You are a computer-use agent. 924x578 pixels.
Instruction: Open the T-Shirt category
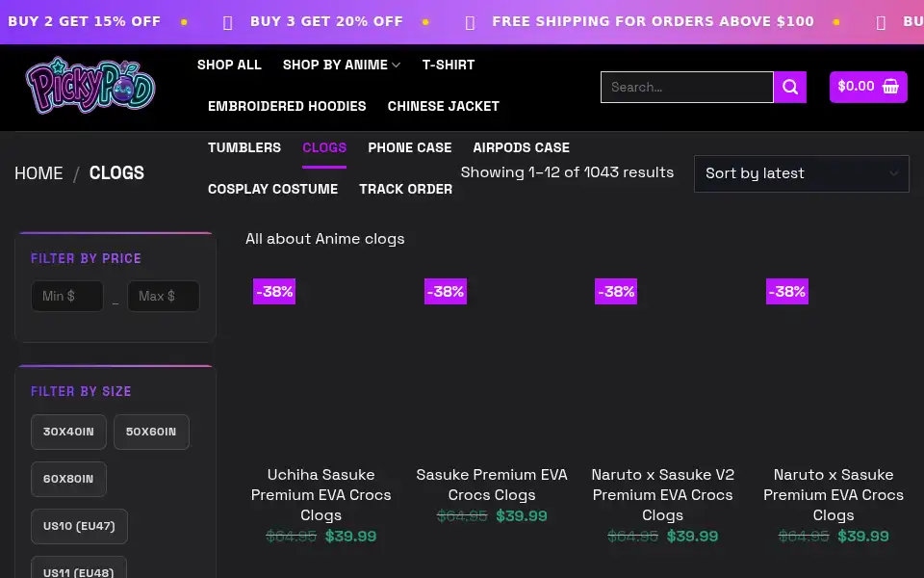(x=449, y=65)
